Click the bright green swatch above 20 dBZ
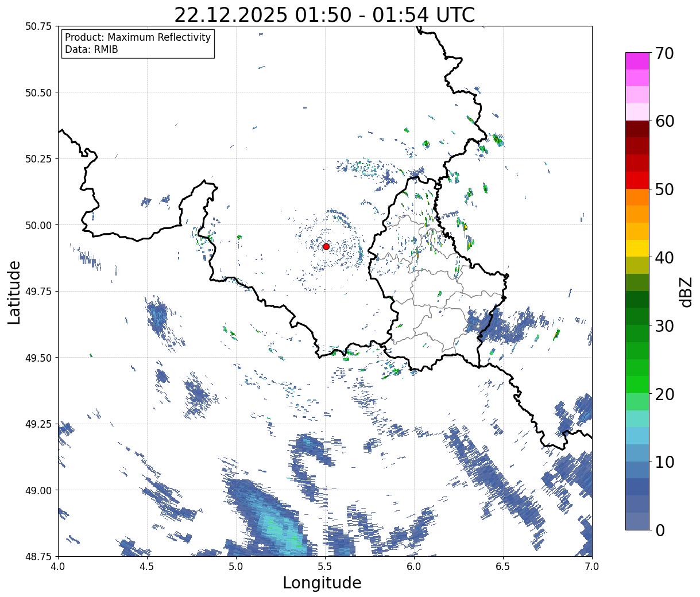Image resolution: width=700 pixels, height=597 pixels. click(x=637, y=385)
